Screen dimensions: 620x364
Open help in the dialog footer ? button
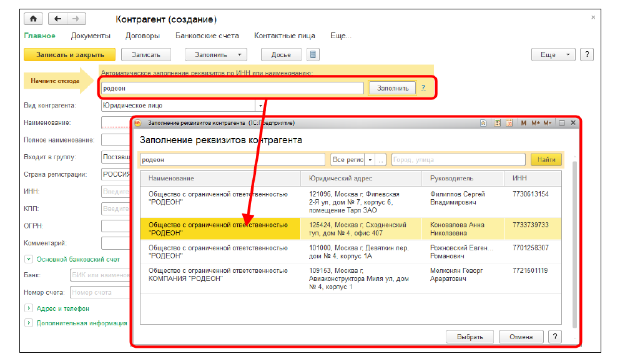[555, 337]
